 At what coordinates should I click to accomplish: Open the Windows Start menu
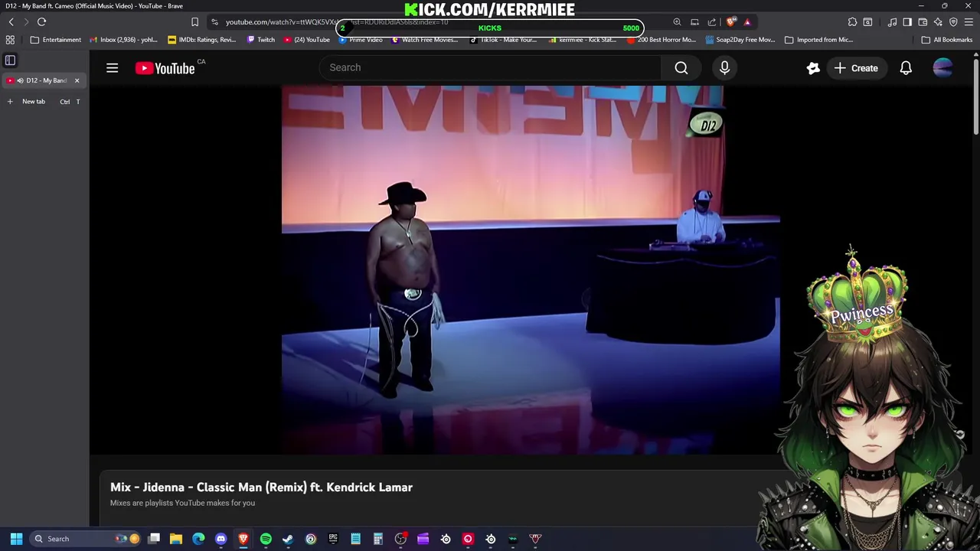pyautogui.click(x=16, y=539)
